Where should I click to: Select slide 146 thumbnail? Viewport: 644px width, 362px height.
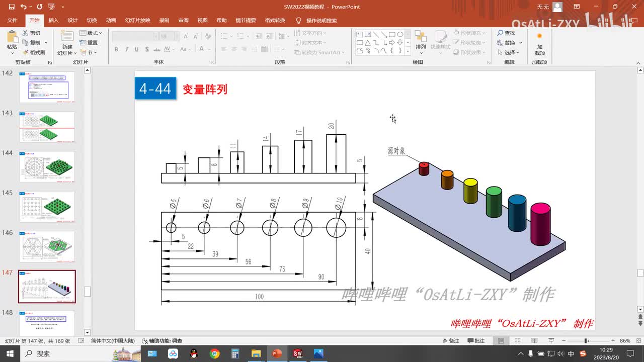47,246
